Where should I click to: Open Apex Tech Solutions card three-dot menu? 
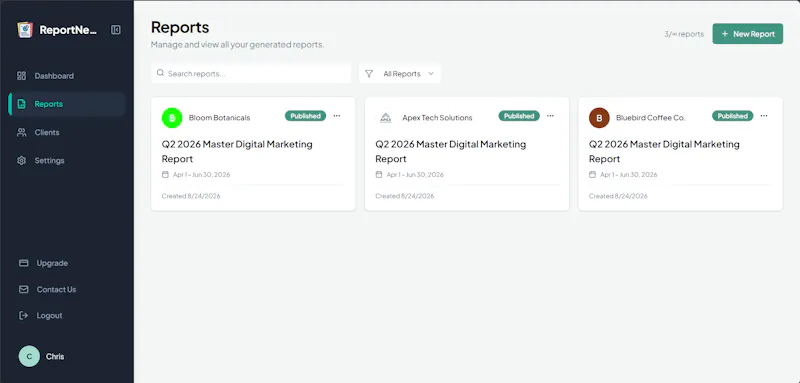pos(550,116)
